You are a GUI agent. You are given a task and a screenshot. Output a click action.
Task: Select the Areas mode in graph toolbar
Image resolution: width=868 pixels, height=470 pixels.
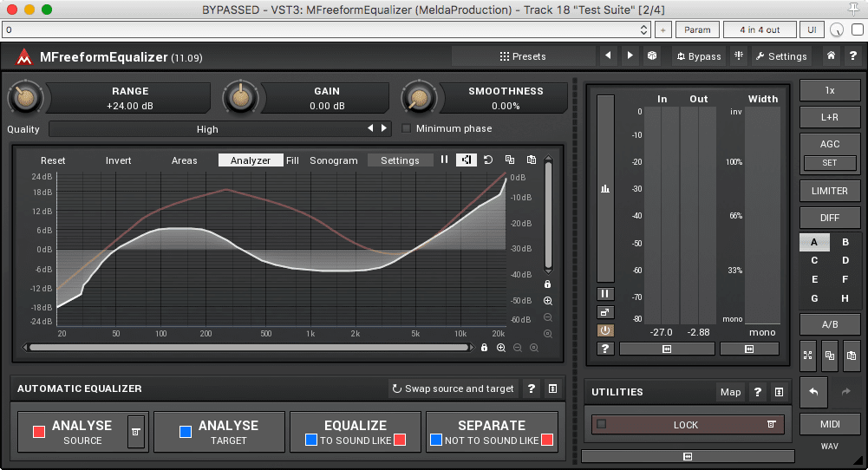184,160
